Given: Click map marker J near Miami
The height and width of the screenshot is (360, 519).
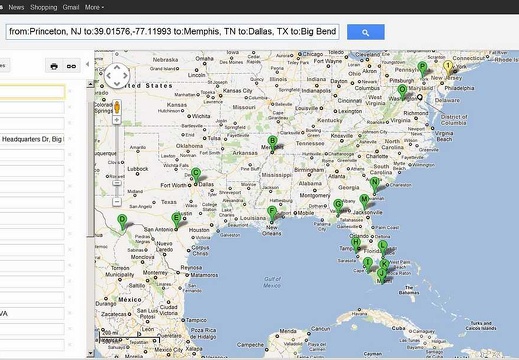Looking at the screenshot, I should (382, 276).
